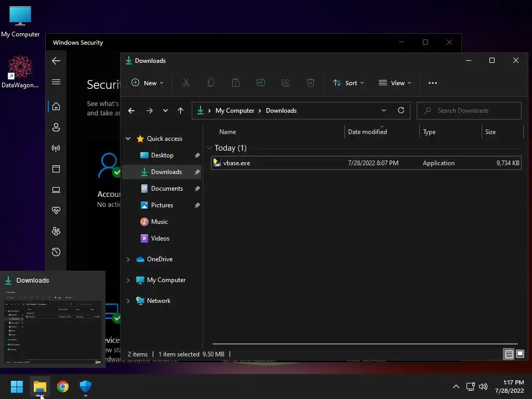Collapse the Quick access tree node
This screenshot has height=399, width=532.
point(128,138)
